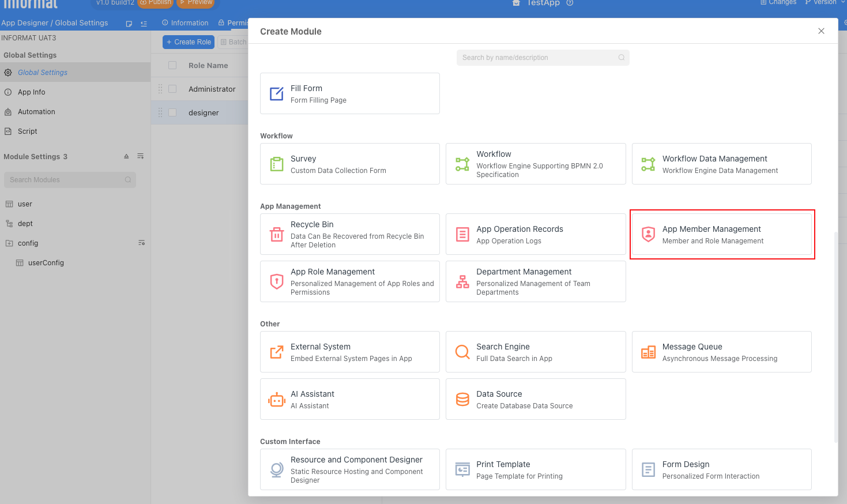Pick the Print Template icon
The image size is (847, 504).
462,470
